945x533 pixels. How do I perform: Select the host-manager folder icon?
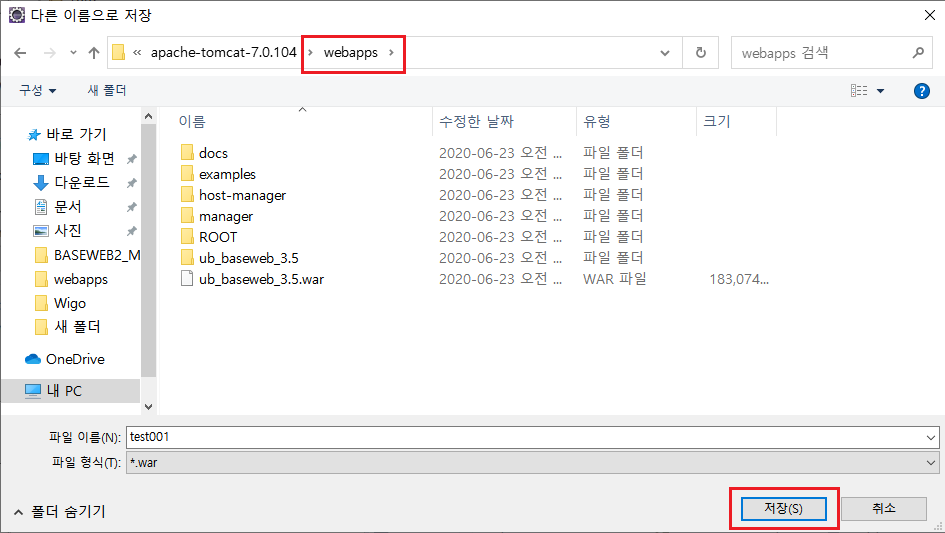187,194
